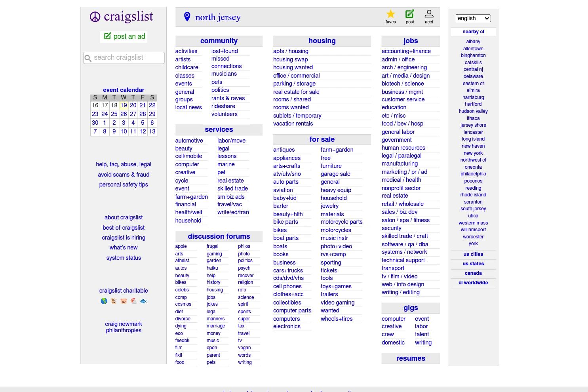Click the craigslist peace sign logo

pos(95,17)
